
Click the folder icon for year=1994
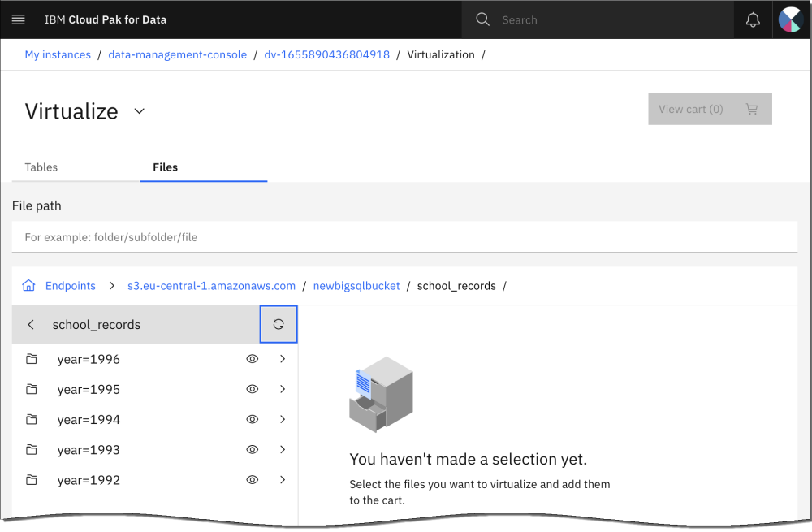pyautogui.click(x=32, y=419)
